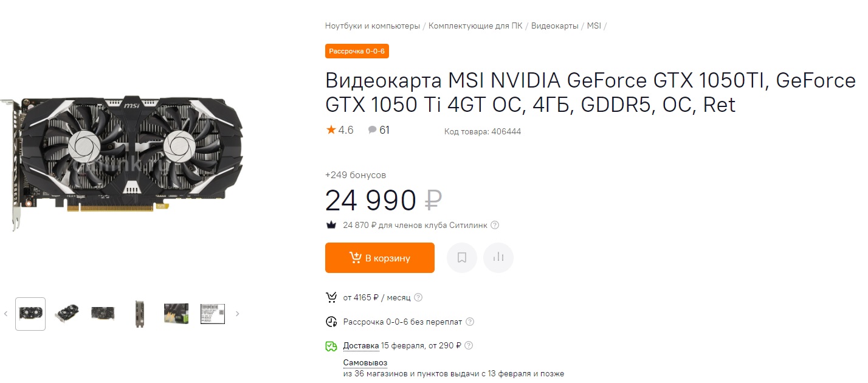This screenshot has height=383, width=868.
Task: Click the star rating 4.6
Action: pyautogui.click(x=340, y=130)
